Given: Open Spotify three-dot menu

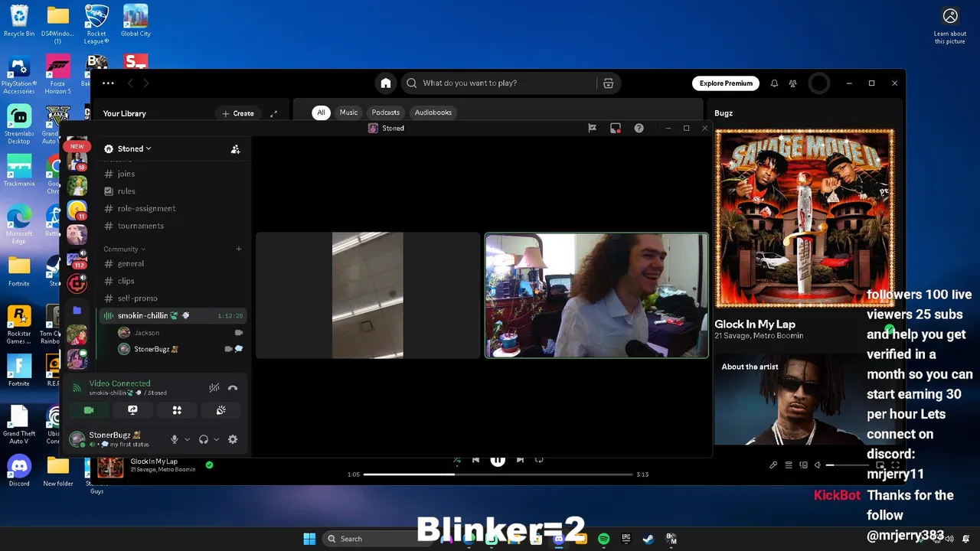Looking at the screenshot, I should click(x=108, y=83).
